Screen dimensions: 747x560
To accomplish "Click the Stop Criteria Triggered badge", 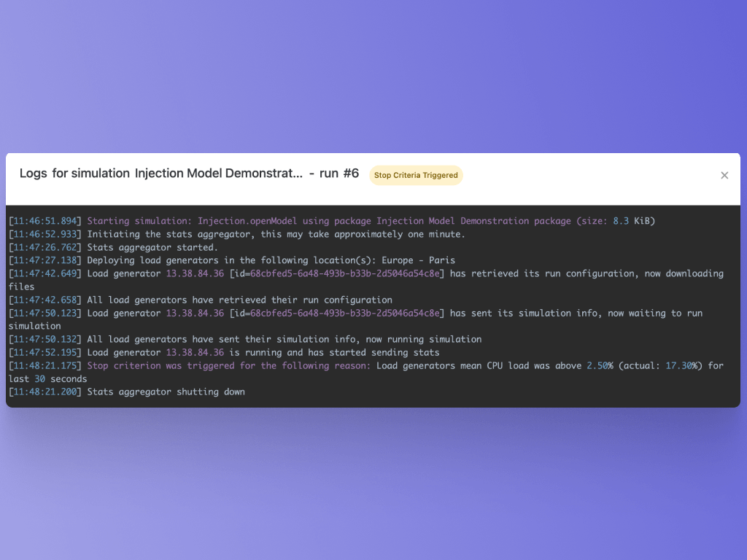I will (416, 175).
